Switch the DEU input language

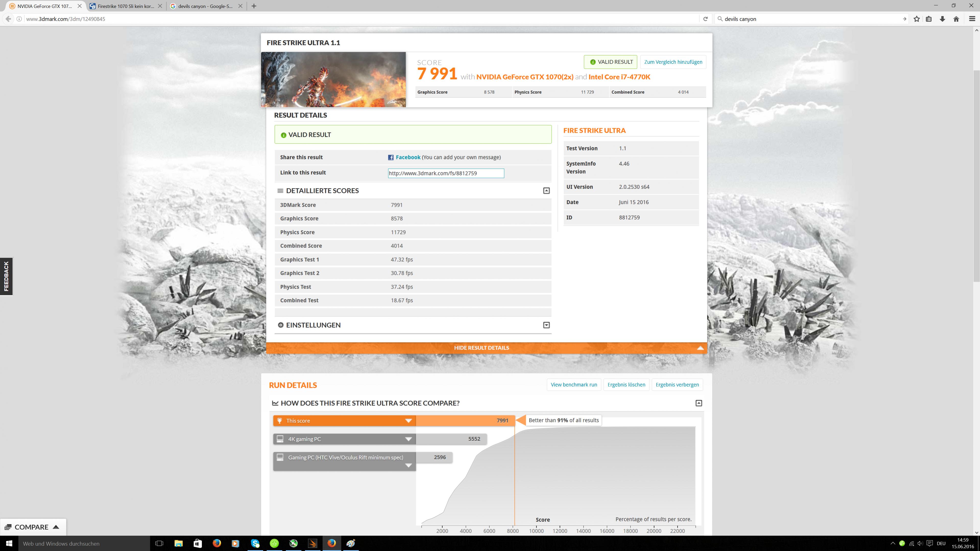tap(941, 543)
